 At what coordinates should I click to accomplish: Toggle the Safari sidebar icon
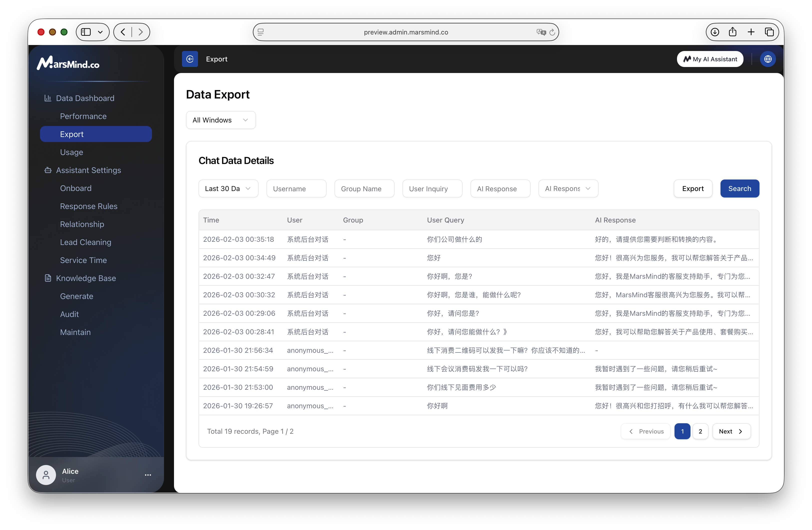(86, 32)
